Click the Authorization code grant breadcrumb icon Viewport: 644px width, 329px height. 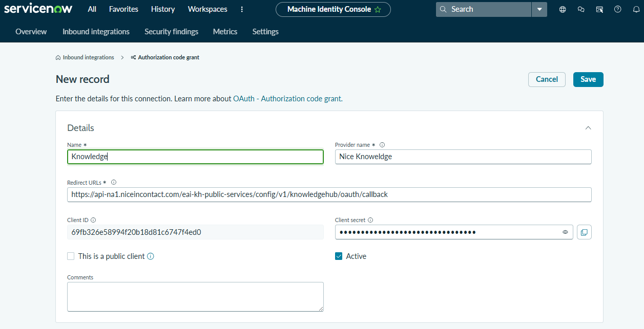pyautogui.click(x=133, y=57)
